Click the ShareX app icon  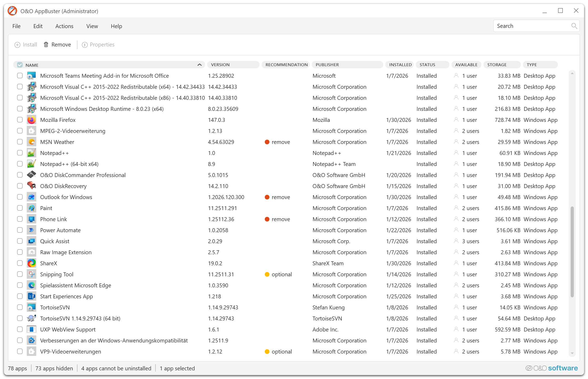pos(32,263)
